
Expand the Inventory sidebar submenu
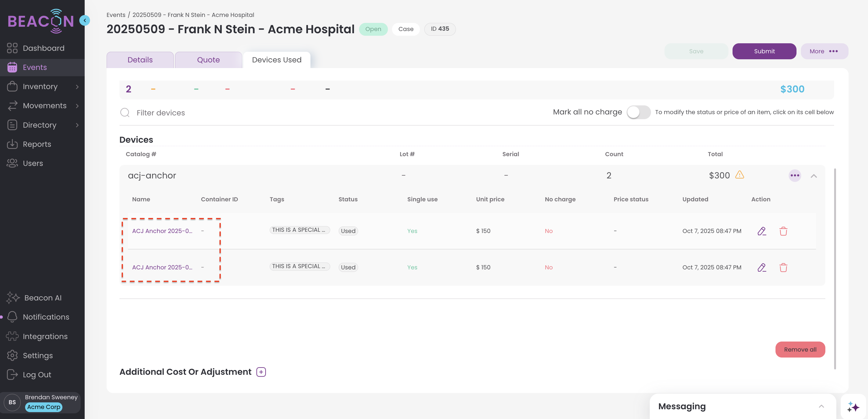[77, 87]
